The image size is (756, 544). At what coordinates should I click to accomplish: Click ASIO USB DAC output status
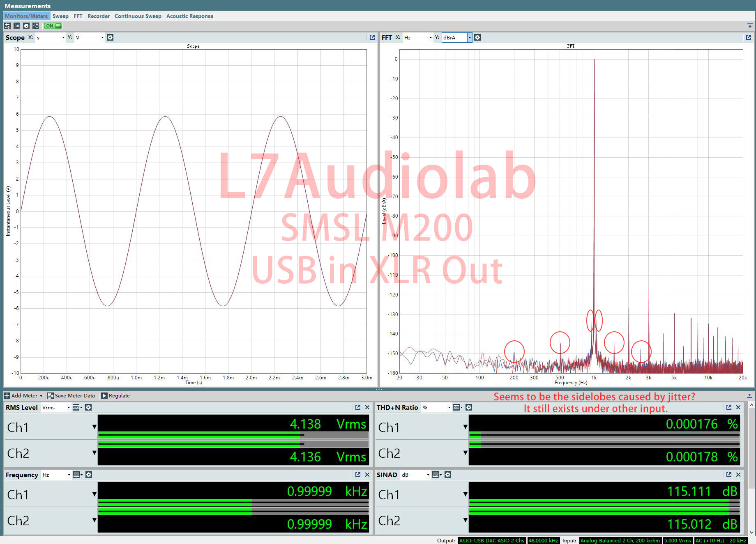point(492,540)
